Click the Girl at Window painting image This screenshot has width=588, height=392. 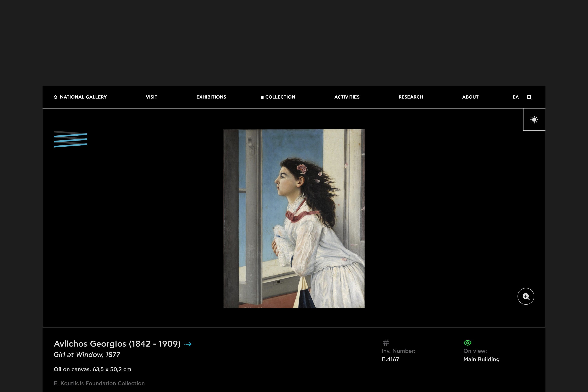click(294, 219)
